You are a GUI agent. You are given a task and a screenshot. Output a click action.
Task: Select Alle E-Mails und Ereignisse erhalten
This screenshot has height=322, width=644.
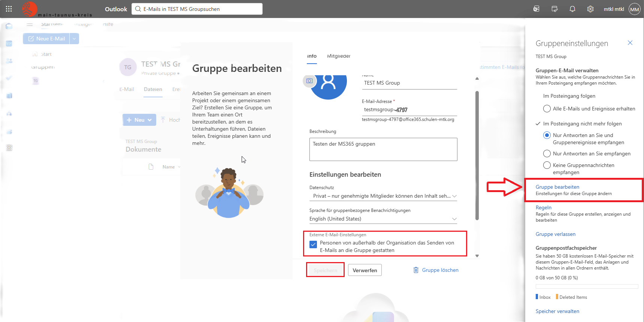[547, 109]
